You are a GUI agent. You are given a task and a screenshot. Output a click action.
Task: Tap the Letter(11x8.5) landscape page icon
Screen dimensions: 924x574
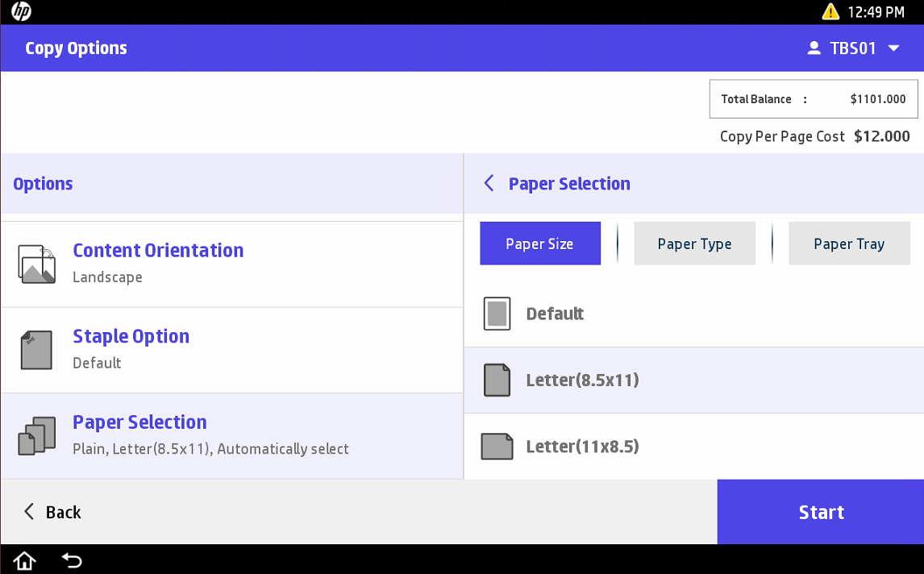pyautogui.click(x=497, y=447)
